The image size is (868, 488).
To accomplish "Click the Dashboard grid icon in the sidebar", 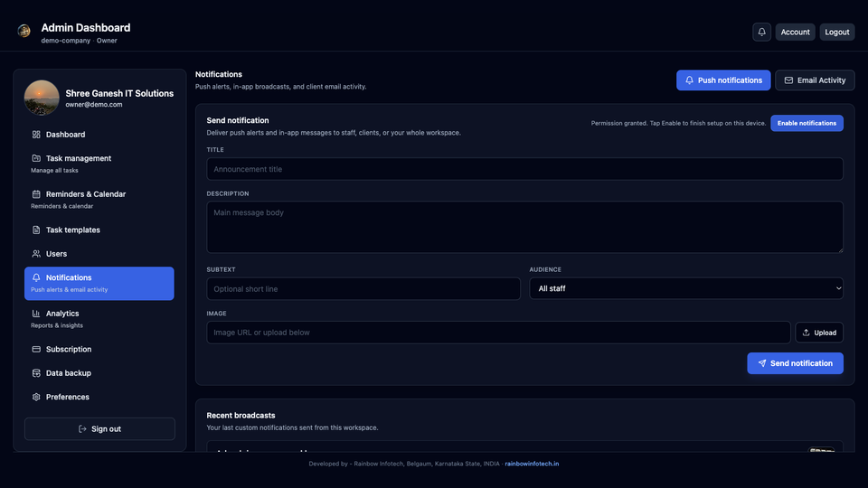I will (x=36, y=135).
